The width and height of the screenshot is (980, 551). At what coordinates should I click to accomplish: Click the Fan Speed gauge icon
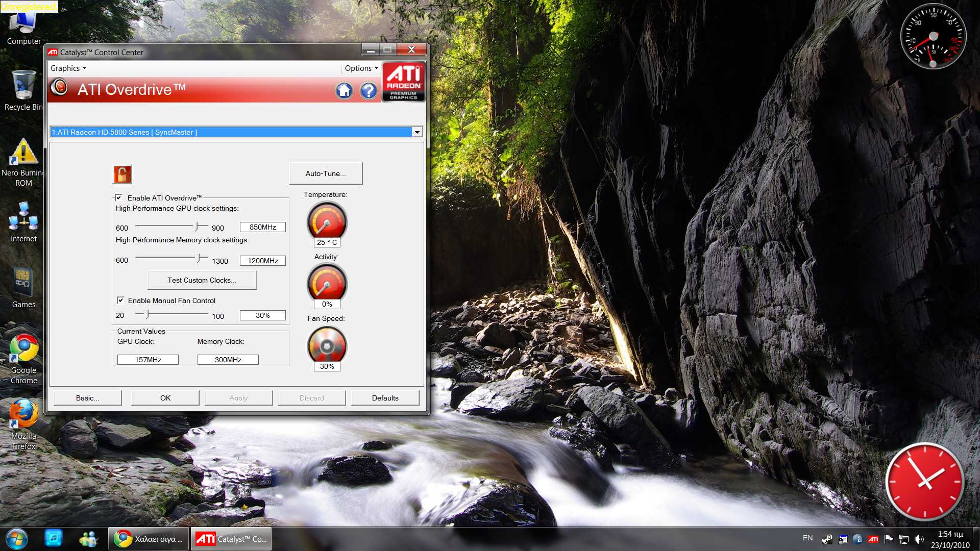(x=327, y=345)
